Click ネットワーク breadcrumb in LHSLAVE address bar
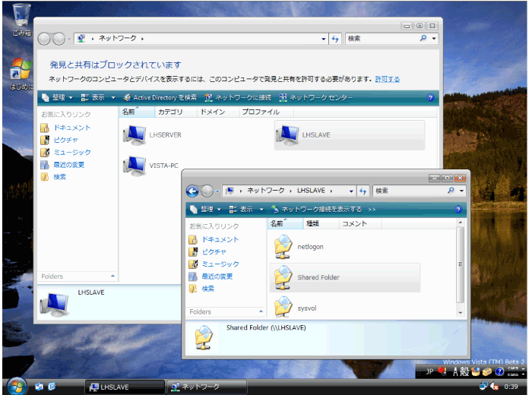 [x=266, y=191]
